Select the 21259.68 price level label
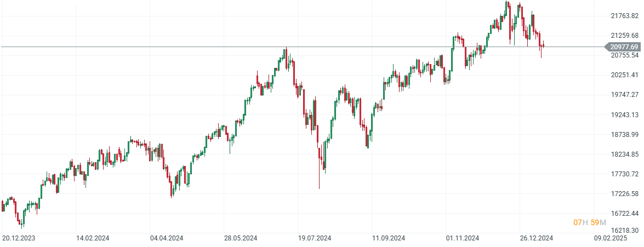The image size is (644, 247). point(625,36)
